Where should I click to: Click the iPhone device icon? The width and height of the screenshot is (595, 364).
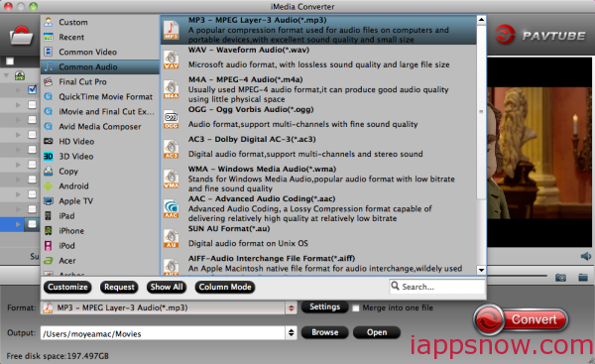click(49, 230)
